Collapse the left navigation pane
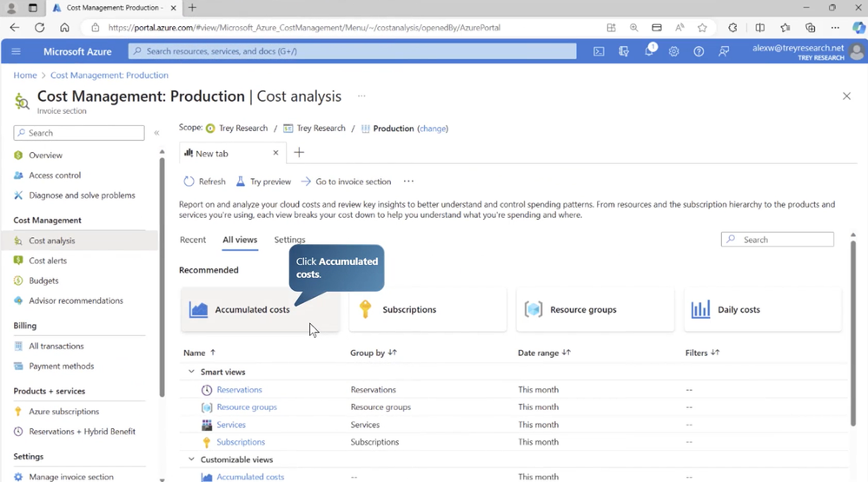 tap(156, 133)
